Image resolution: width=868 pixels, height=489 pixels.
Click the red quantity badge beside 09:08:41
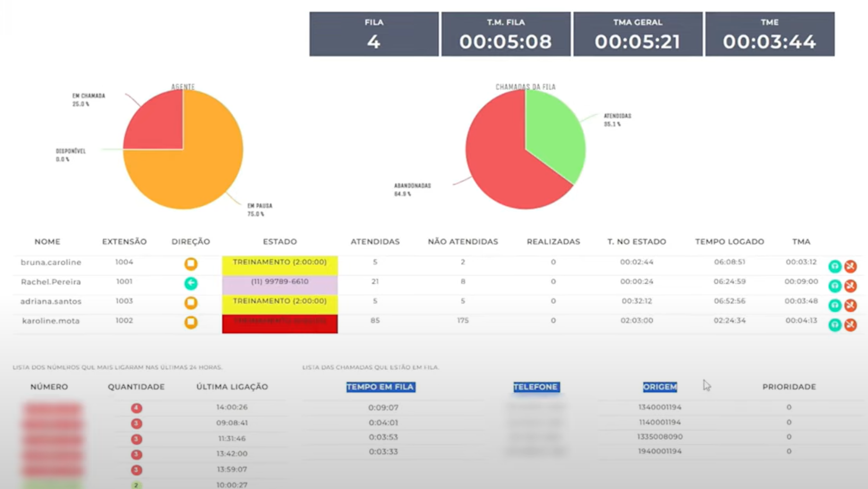click(136, 423)
